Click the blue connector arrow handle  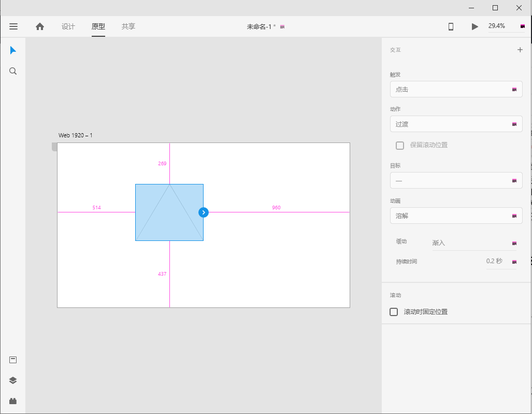point(203,212)
